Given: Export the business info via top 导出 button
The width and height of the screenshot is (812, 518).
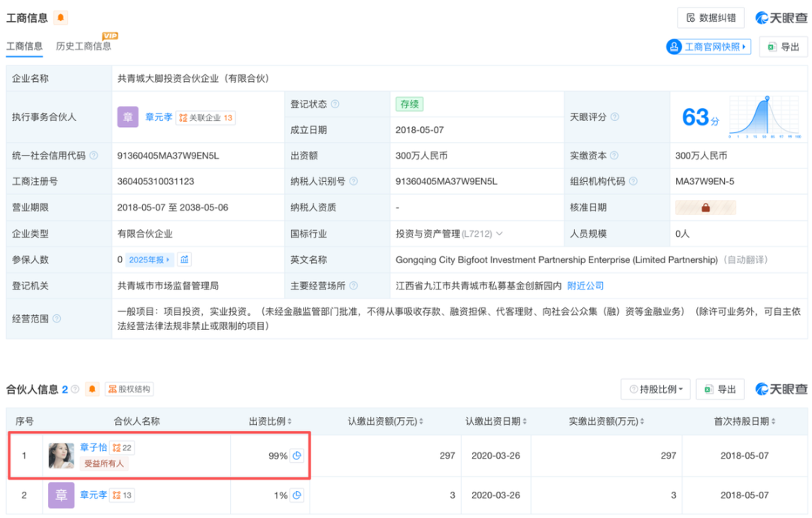Looking at the screenshot, I should [x=783, y=47].
